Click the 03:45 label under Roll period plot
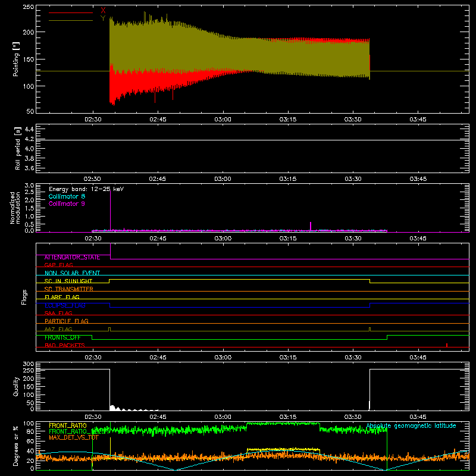 418,179
